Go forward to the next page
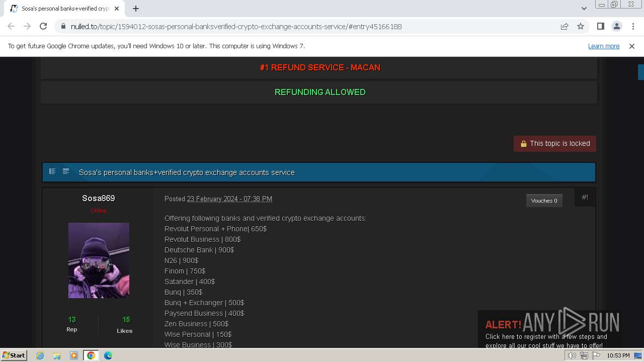The image size is (644, 362). [x=27, y=27]
